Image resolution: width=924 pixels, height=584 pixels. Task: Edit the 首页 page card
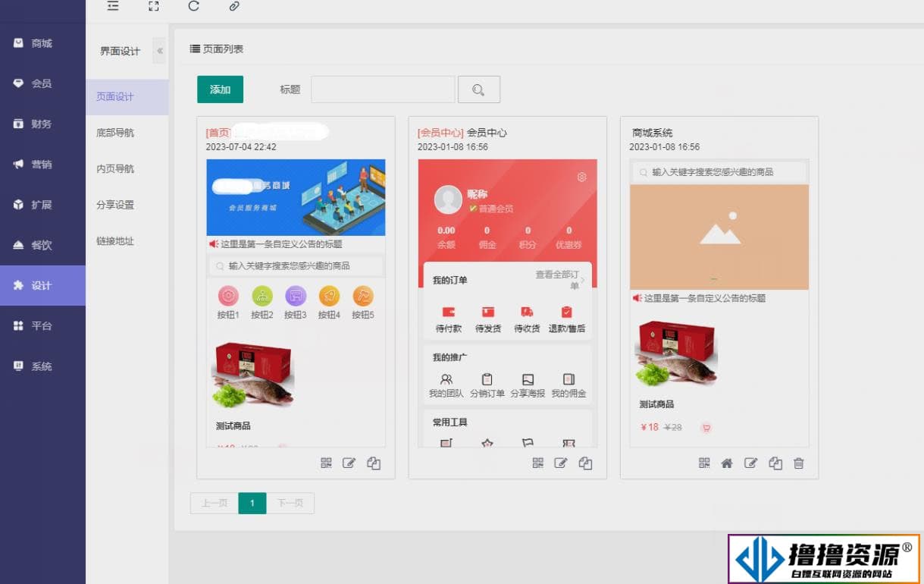(x=349, y=463)
